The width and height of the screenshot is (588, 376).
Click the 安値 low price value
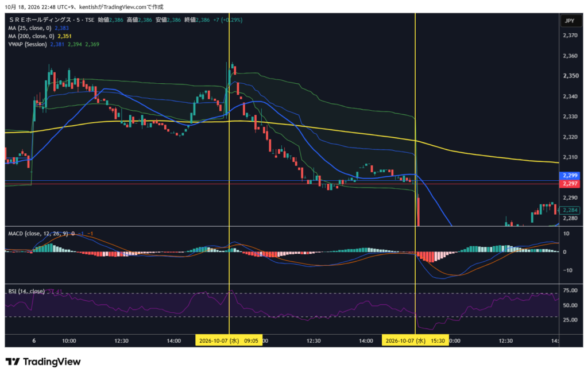[x=174, y=20]
